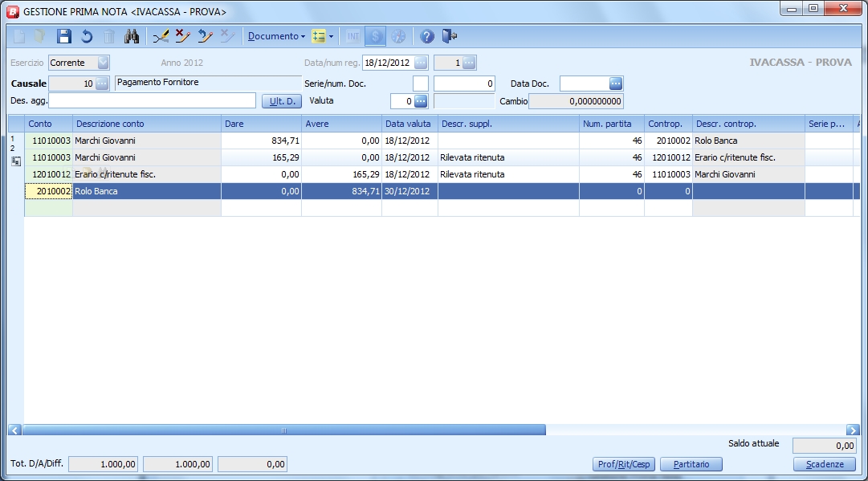Click the Saldo attuale value field
Image resolution: width=868 pixels, height=481 pixels.
click(825, 446)
